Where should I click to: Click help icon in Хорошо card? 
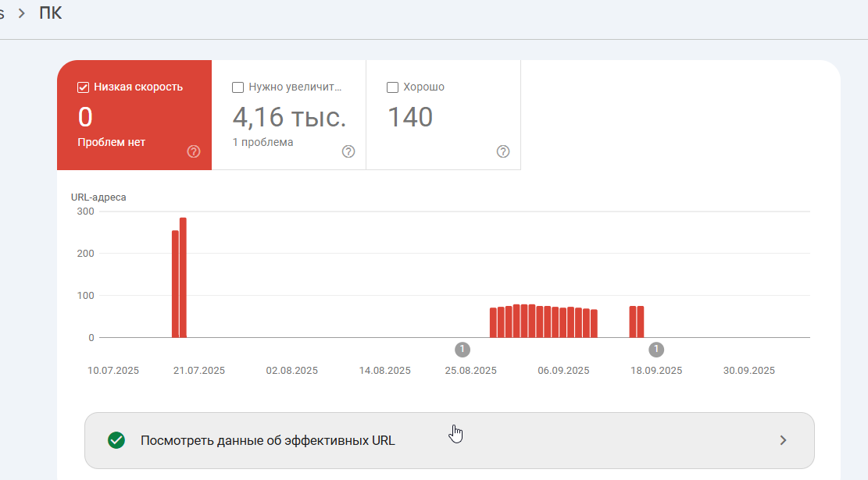click(x=502, y=151)
